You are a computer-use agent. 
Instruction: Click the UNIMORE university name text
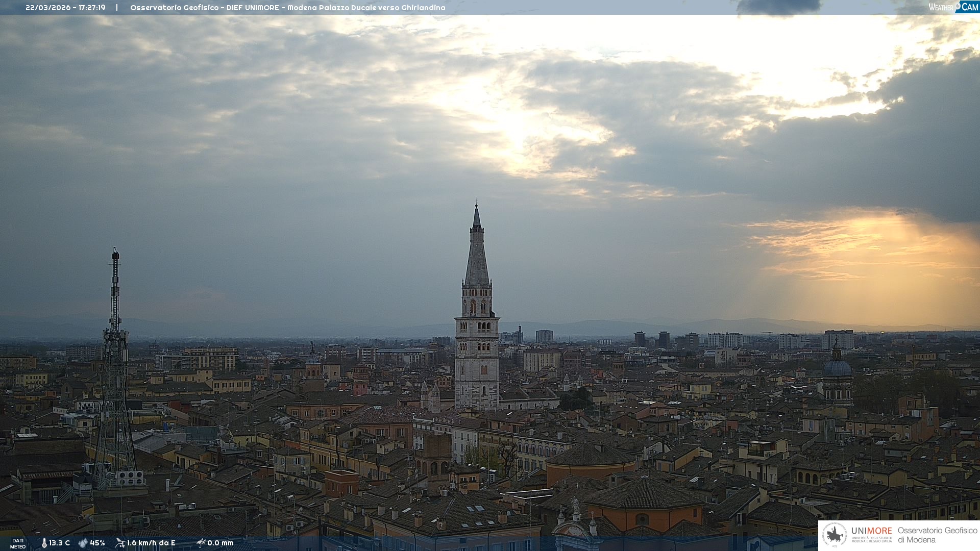pyautogui.click(x=871, y=531)
